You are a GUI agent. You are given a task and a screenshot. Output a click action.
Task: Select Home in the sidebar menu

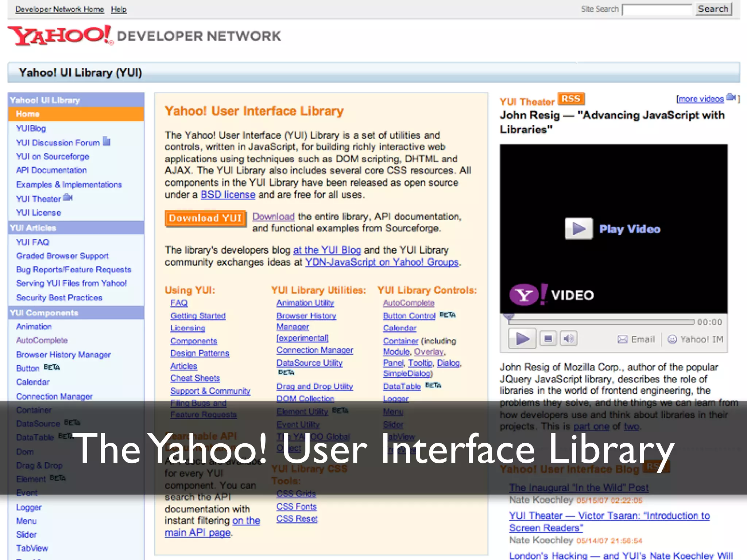76,114
